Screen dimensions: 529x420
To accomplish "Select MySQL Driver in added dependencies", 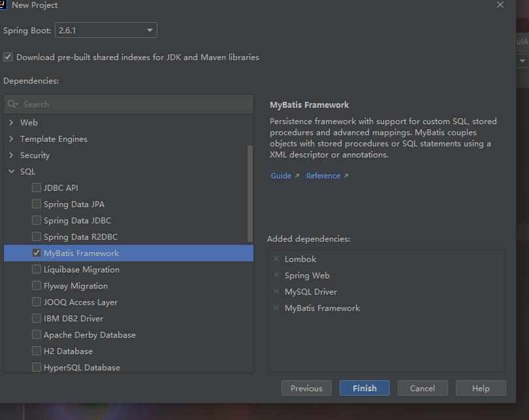I will 311,292.
